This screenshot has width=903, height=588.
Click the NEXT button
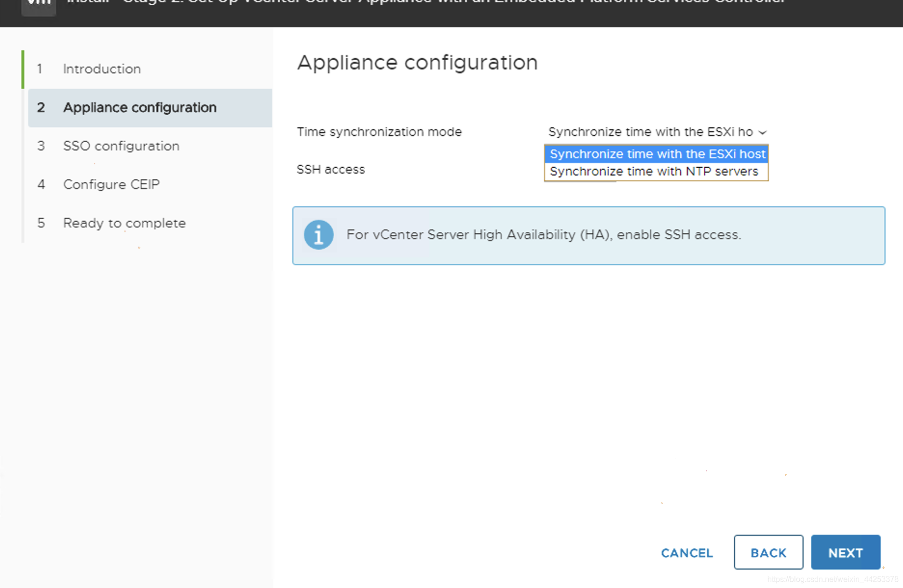[x=846, y=552]
